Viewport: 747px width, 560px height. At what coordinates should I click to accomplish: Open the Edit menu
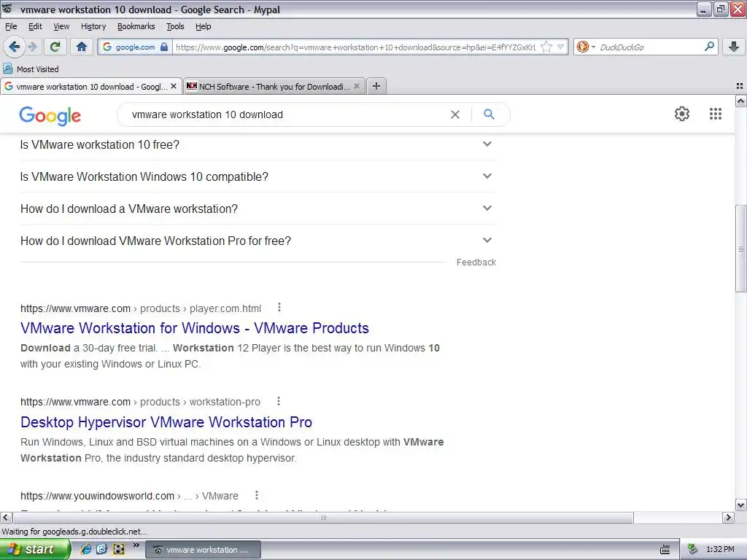click(x=35, y=26)
